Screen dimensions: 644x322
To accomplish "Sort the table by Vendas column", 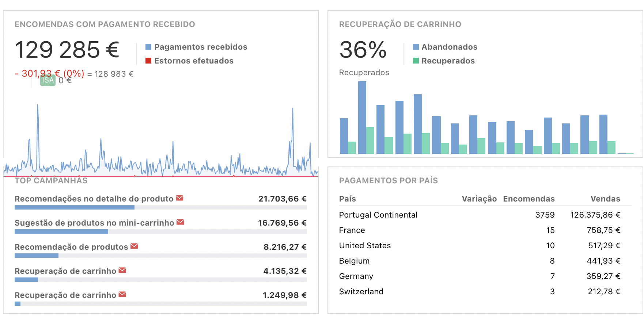I will (x=605, y=199).
